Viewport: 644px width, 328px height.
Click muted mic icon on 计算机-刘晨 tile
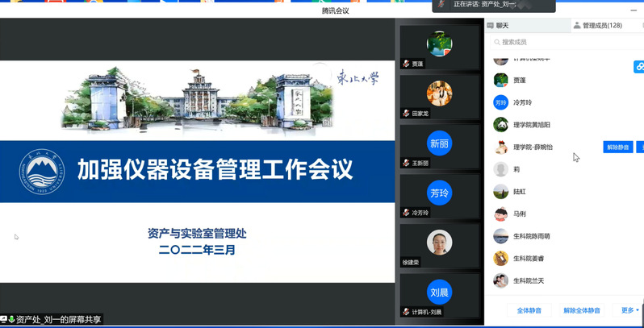406,312
